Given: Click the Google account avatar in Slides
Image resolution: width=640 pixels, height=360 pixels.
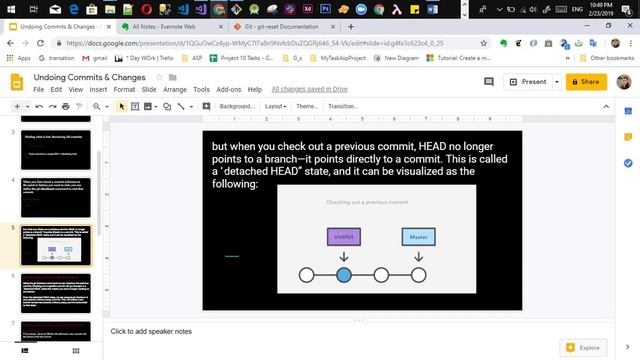Looking at the screenshot, I should pyautogui.click(x=624, y=82).
